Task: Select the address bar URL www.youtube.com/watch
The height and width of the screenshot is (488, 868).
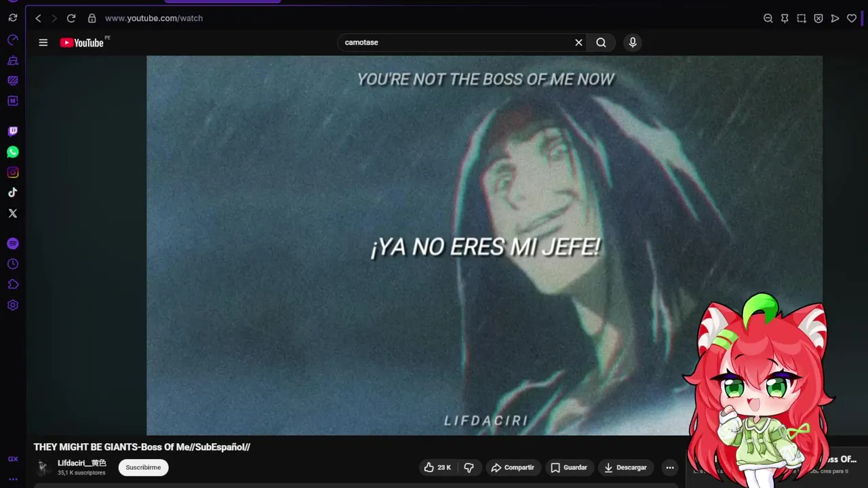Action: click(154, 18)
